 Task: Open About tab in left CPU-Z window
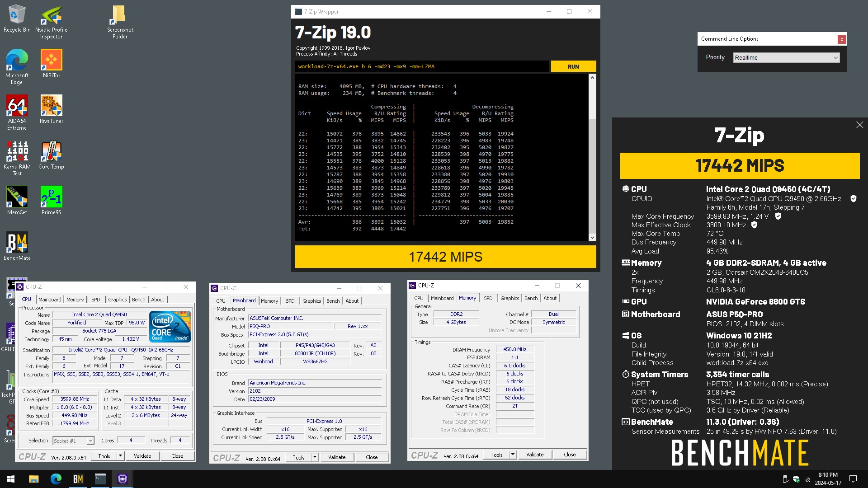[x=157, y=300]
